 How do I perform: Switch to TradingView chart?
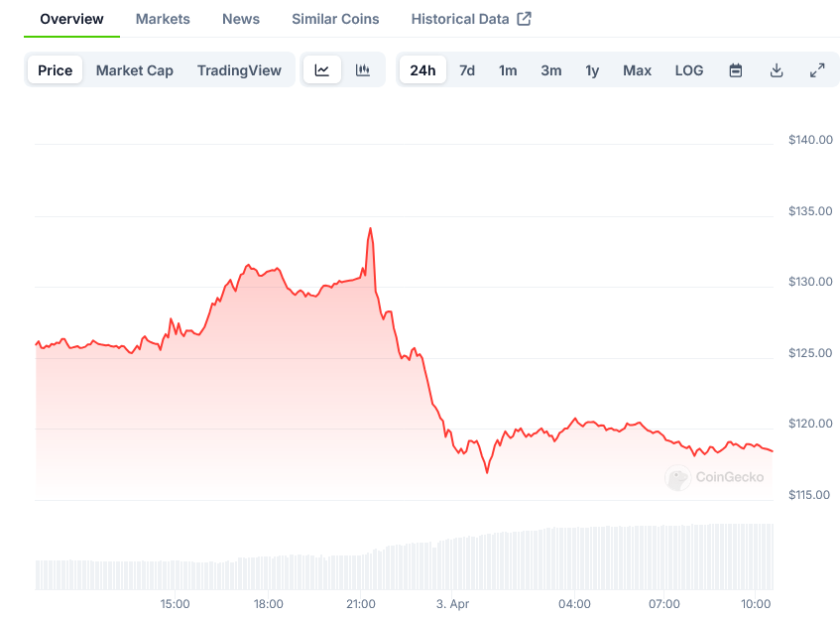pyautogui.click(x=239, y=70)
